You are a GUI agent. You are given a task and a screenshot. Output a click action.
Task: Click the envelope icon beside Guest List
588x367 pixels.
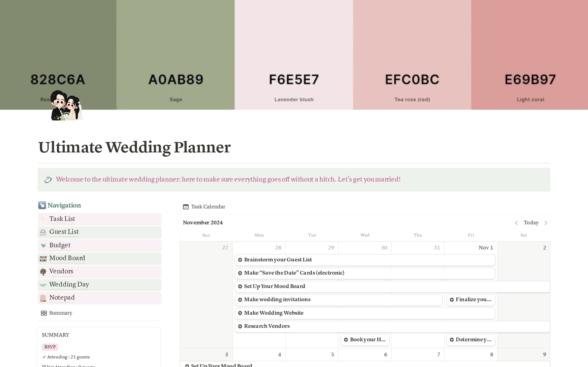tap(43, 232)
